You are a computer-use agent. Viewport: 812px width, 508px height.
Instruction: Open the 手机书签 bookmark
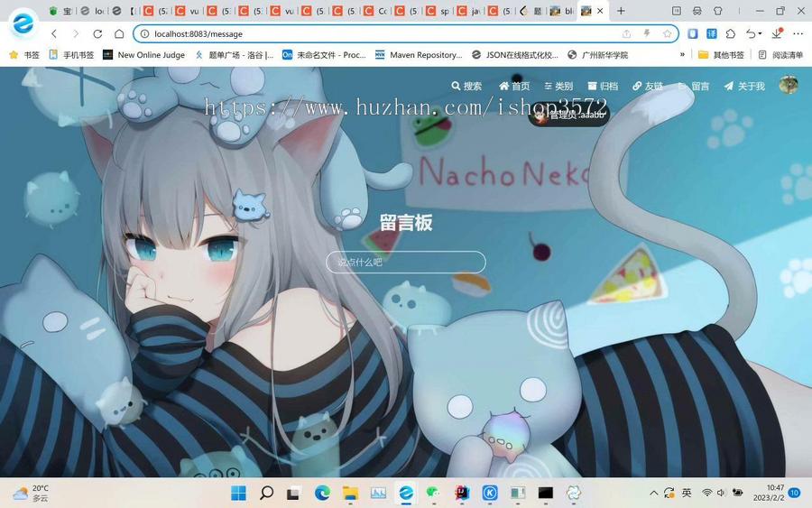(x=71, y=54)
